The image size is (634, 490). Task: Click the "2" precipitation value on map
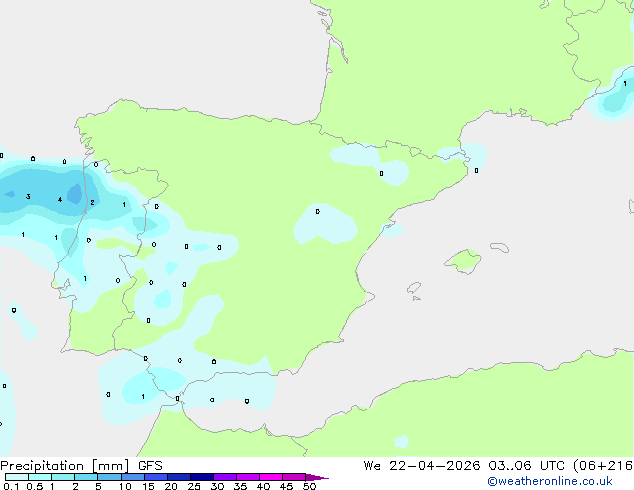pyautogui.click(x=92, y=202)
